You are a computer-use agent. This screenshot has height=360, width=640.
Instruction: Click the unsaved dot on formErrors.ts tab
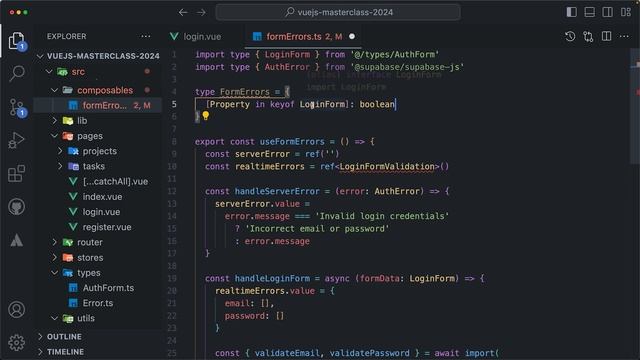pyautogui.click(x=352, y=36)
